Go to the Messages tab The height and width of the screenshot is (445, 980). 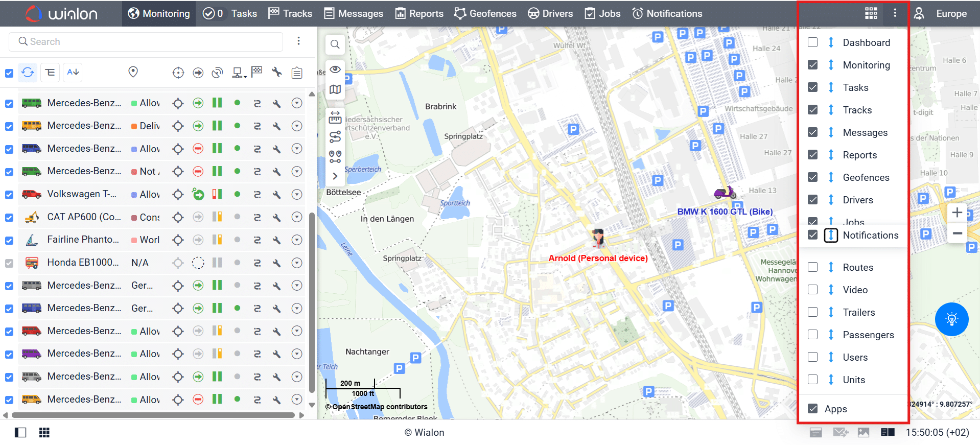(354, 13)
